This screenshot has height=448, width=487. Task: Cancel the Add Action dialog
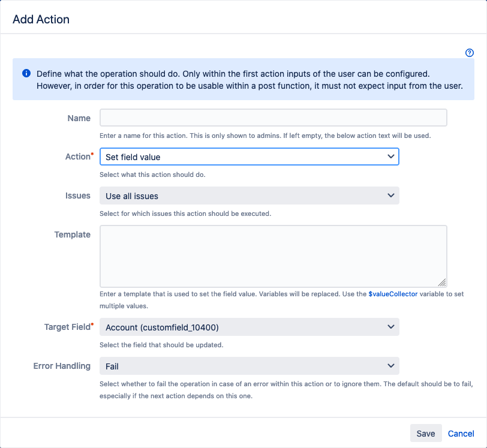coord(461,434)
